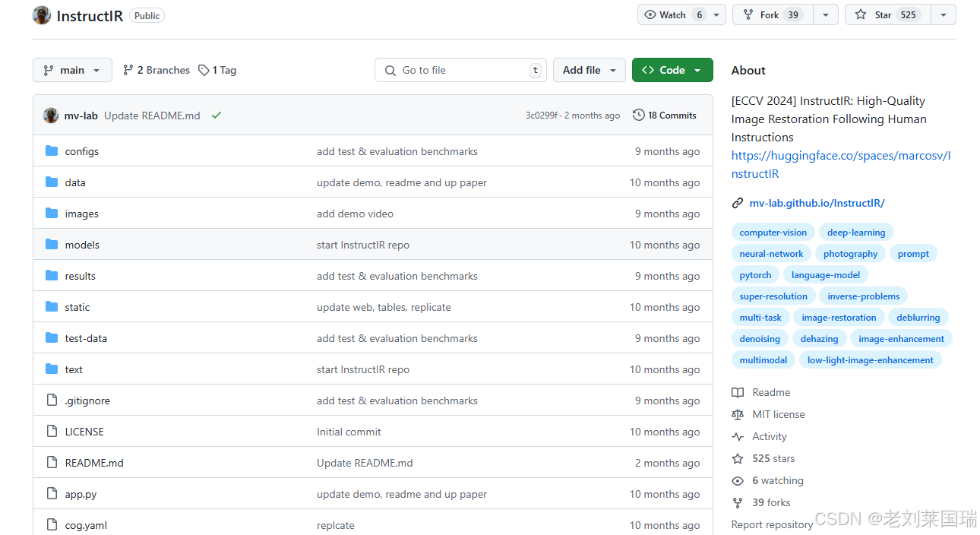The image size is (980, 535).
Task: Select the low-light-image-enhancement topic tag
Action: pyautogui.click(x=870, y=360)
